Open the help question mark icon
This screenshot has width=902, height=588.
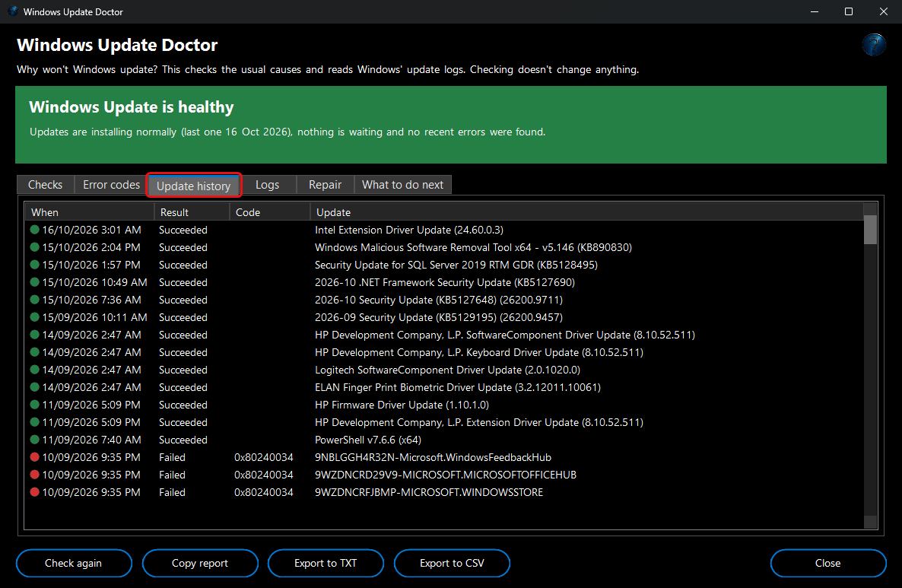873,45
